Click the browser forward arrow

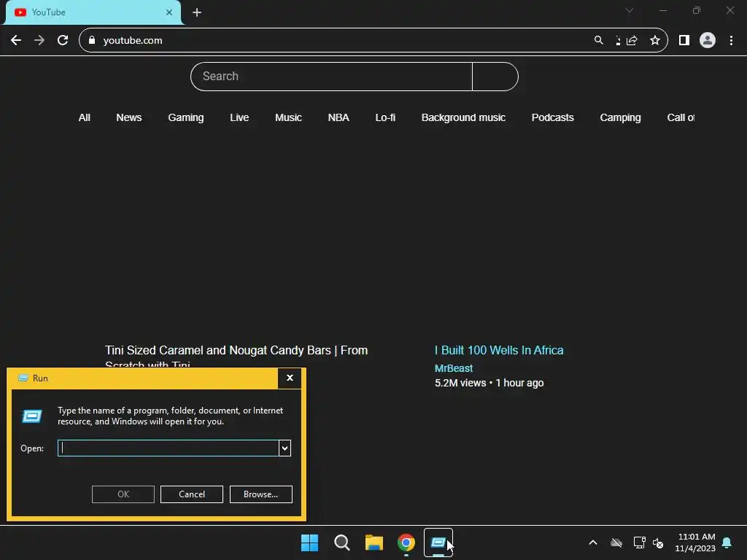click(39, 41)
